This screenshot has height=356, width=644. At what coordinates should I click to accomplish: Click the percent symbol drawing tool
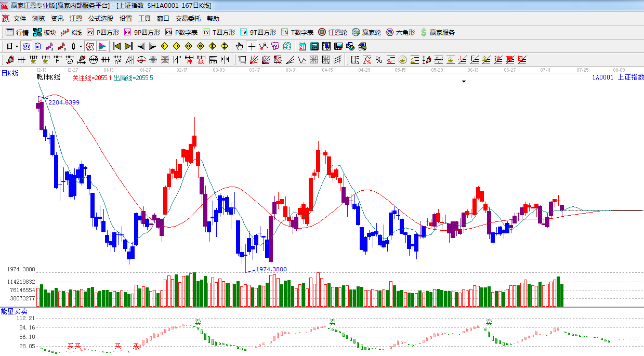(379, 60)
